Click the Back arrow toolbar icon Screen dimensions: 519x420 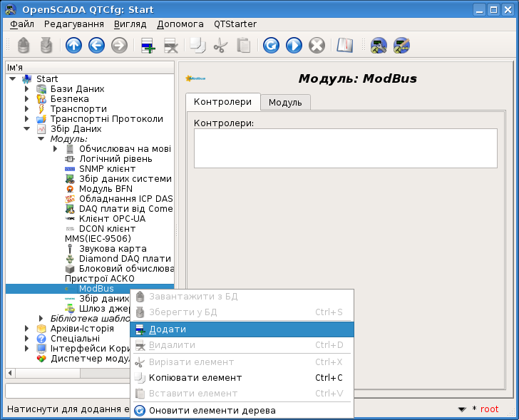click(x=96, y=46)
